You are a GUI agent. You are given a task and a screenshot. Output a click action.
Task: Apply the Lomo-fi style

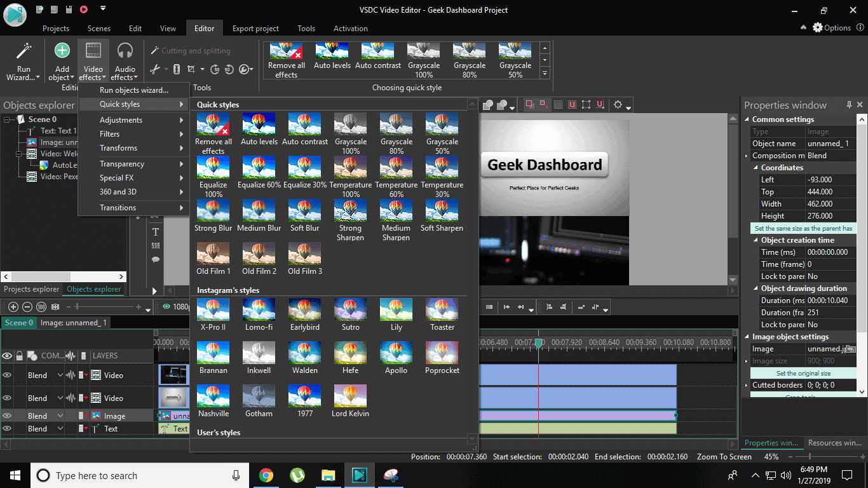coord(259,315)
